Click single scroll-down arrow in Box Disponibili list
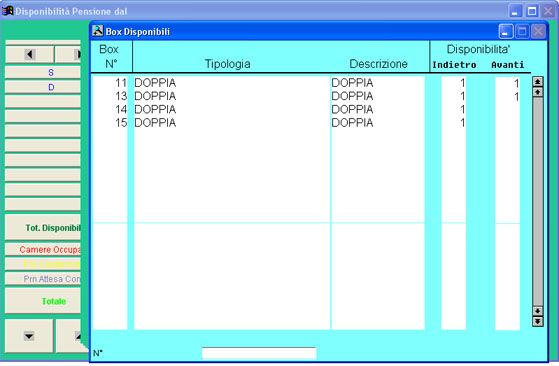Viewport: 559px width, 366px height. (x=538, y=311)
